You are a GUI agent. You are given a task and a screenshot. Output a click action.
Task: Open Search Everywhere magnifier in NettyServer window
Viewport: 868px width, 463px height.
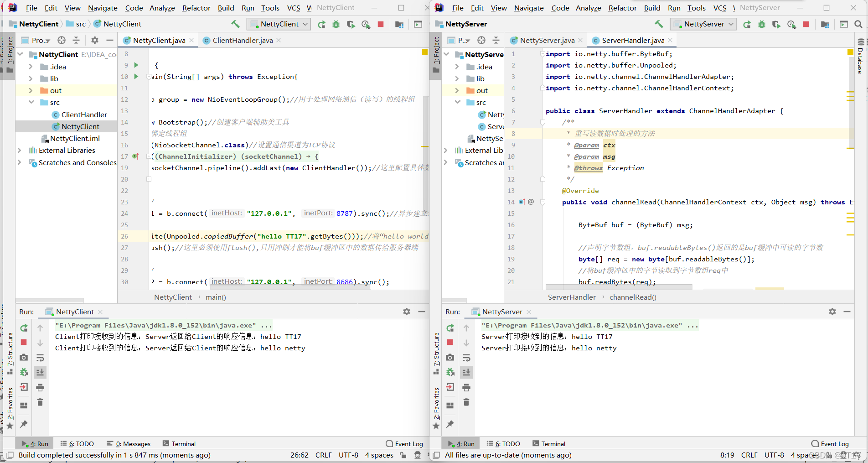point(858,24)
